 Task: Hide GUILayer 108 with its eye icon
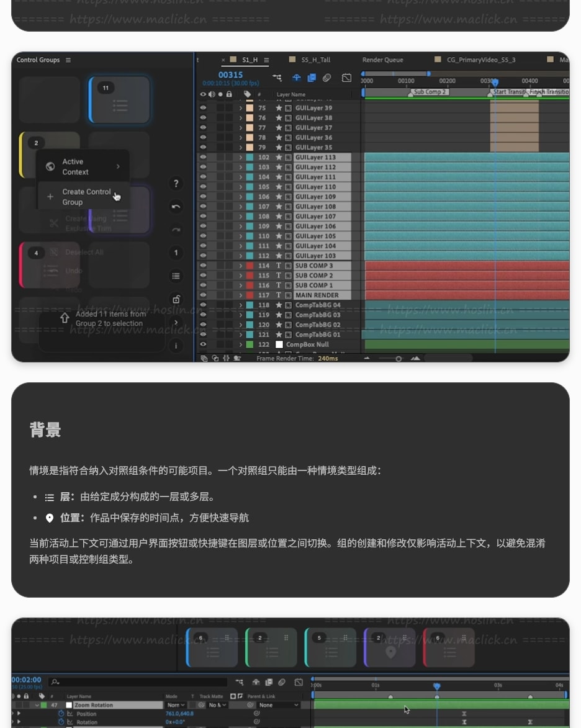point(203,206)
